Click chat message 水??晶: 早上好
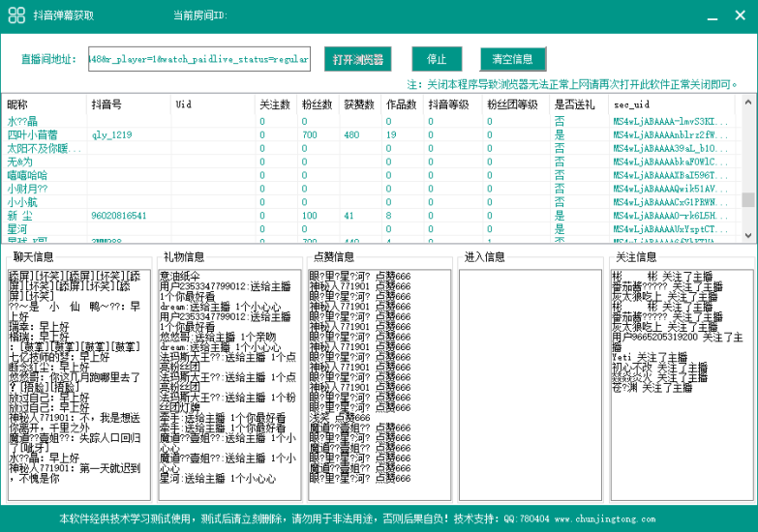Screen dimensions: 758x532 44,458
